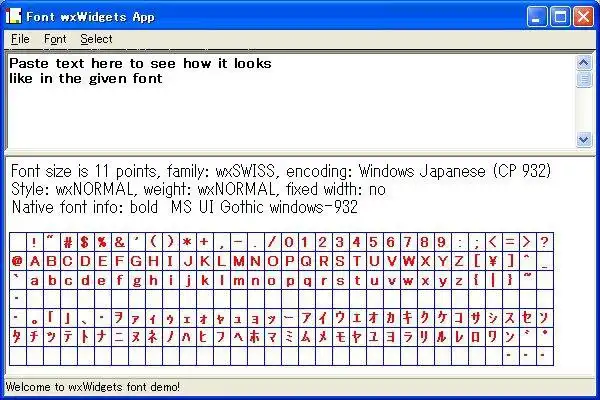Click the katakana 'ム' cell in the grid

[307, 337]
